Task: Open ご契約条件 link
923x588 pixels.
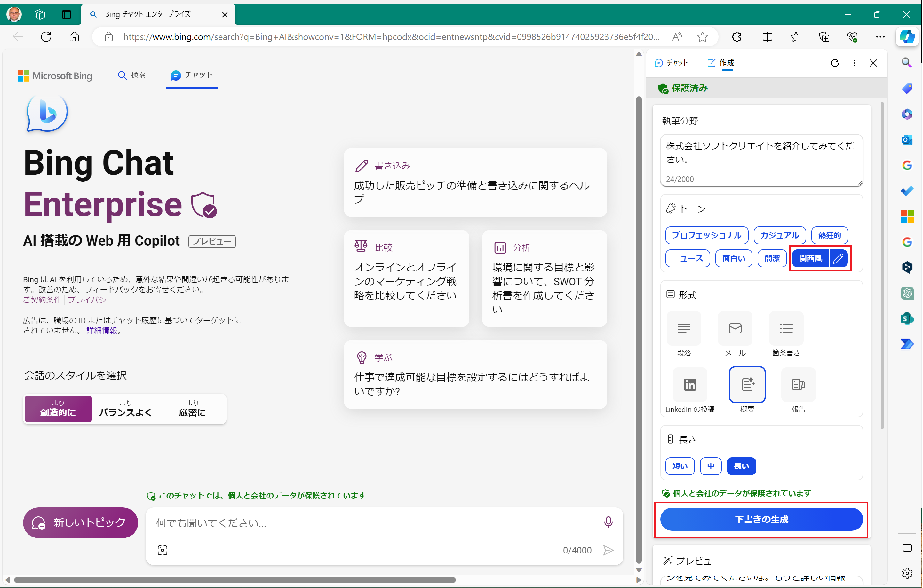Action: point(42,300)
